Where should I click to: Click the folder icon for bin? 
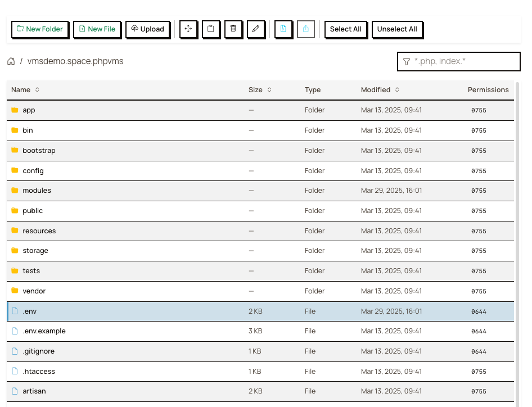click(15, 130)
